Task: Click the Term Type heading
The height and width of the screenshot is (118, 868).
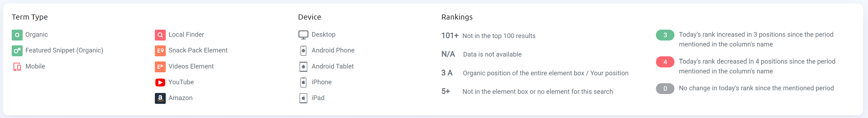Action: [x=30, y=17]
